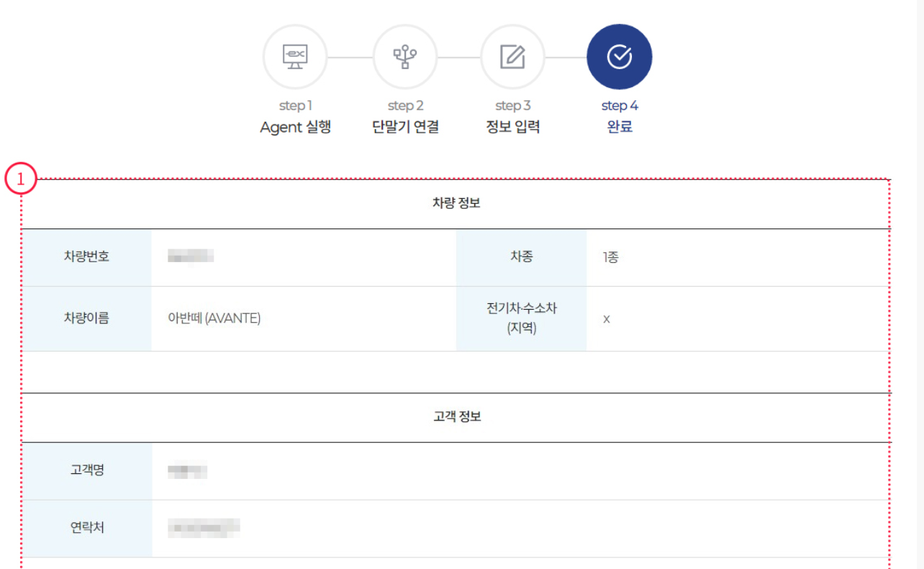This screenshot has width=924, height=569.
Task: Click the 차량번호 row label
Action: point(89,257)
